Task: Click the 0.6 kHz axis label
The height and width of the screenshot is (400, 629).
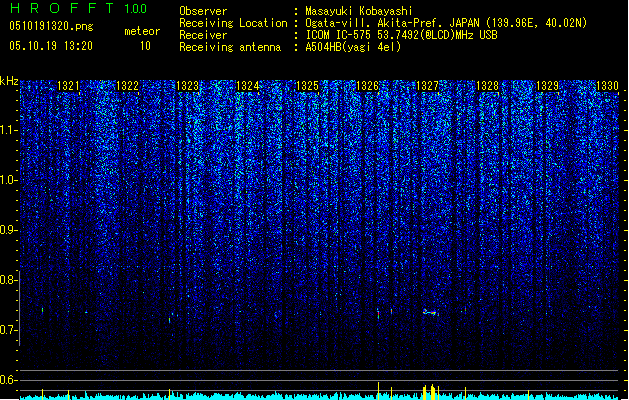Action: (x=8, y=380)
